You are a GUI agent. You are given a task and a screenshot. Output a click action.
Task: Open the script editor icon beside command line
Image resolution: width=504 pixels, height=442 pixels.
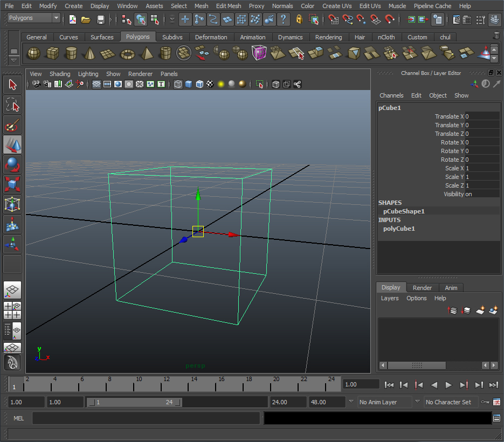496,418
